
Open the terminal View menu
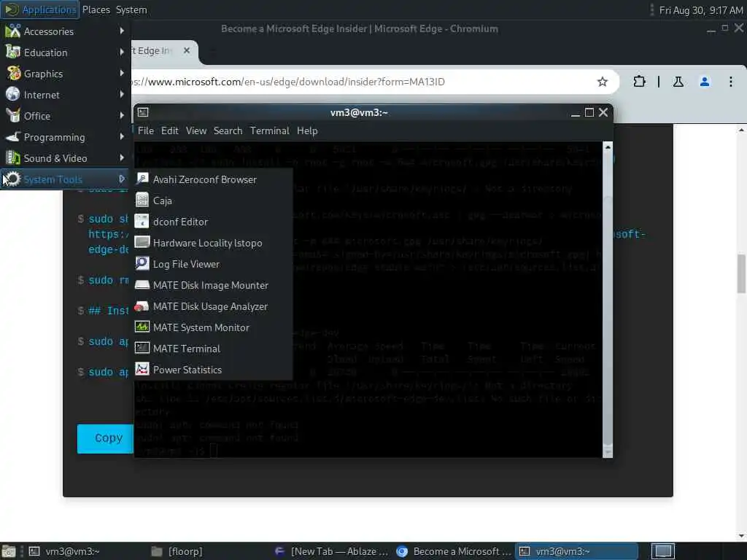tap(196, 131)
